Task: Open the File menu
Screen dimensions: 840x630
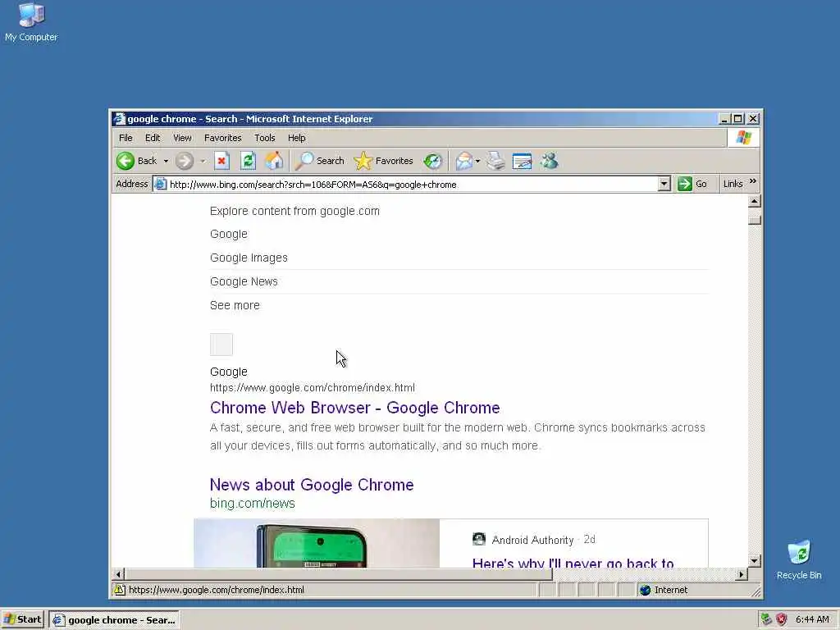Action: [126, 138]
